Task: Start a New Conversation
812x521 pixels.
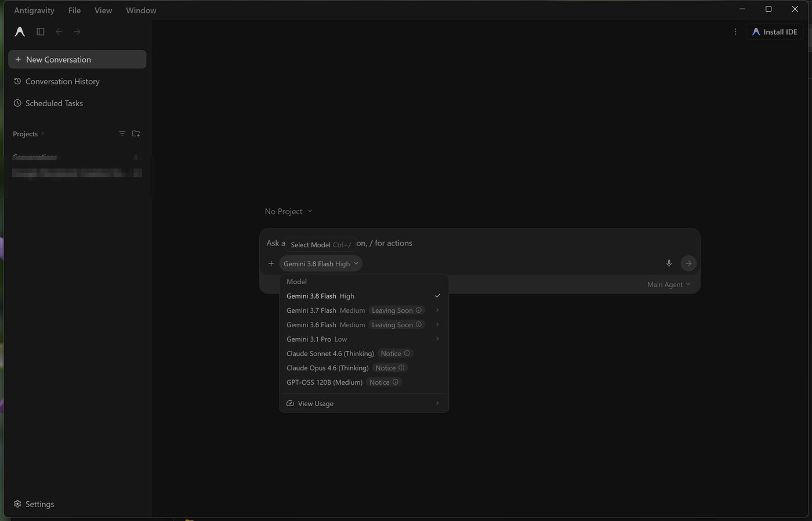Action: pyautogui.click(x=77, y=59)
